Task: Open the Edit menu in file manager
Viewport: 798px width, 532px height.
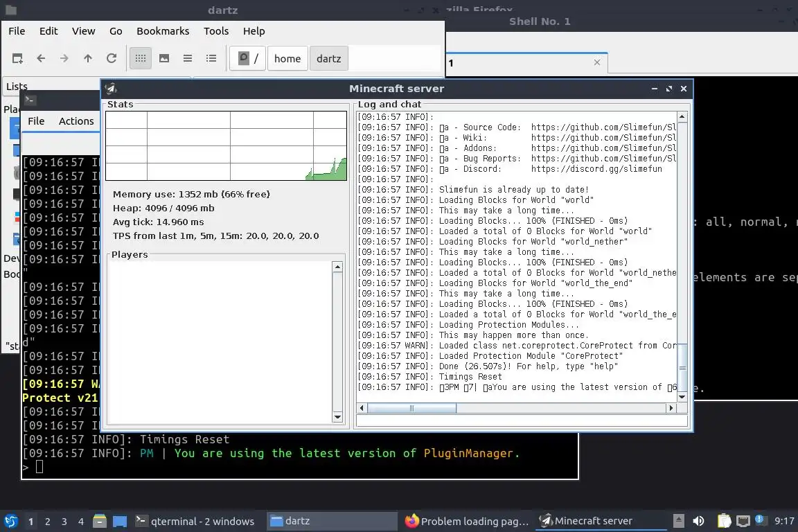Action: tap(48, 31)
